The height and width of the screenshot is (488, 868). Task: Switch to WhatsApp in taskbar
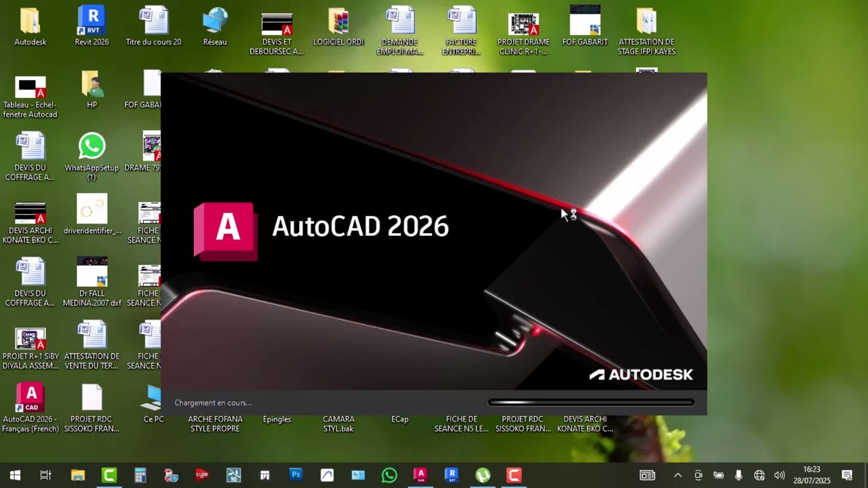(x=389, y=475)
